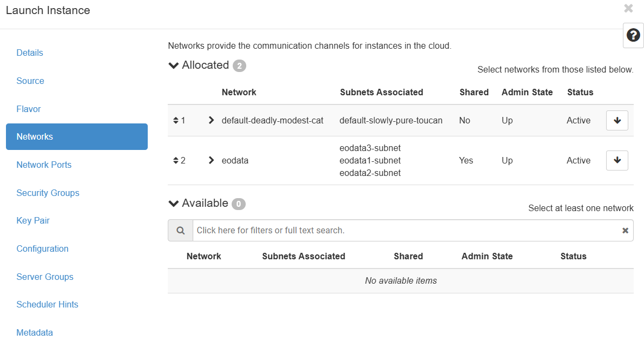Open the Configuration step
This screenshot has width=644, height=347.
click(x=42, y=249)
